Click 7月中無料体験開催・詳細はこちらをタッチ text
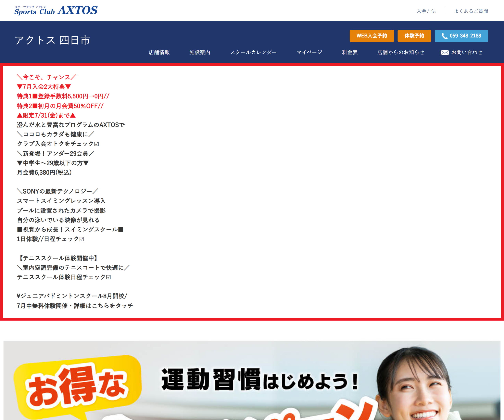The width and height of the screenshot is (504, 420). click(75, 306)
